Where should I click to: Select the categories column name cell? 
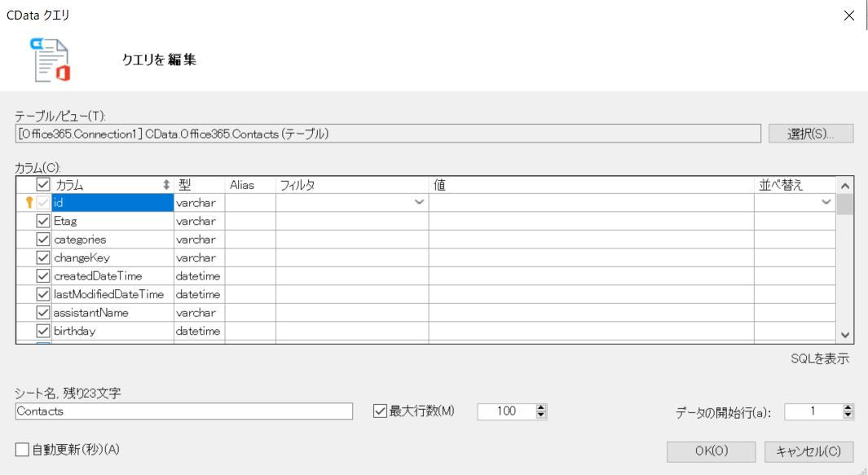113,240
